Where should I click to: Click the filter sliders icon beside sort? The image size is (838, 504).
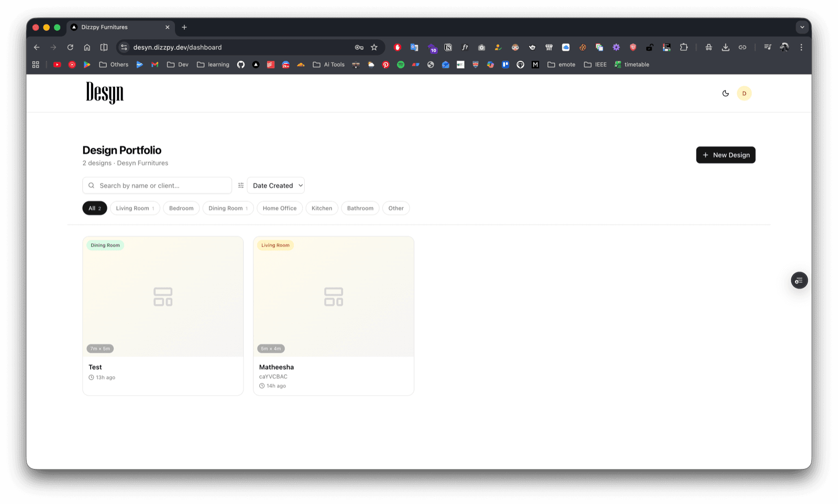(x=241, y=185)
